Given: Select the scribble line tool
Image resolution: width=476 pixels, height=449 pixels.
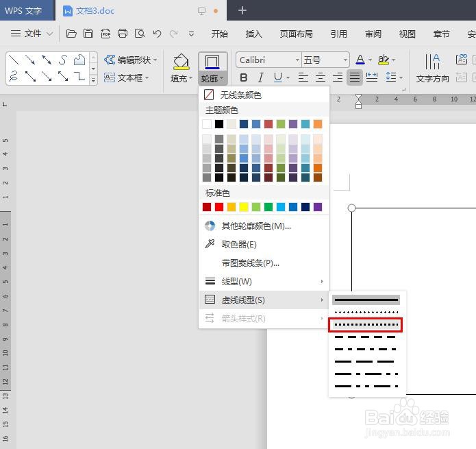Looking at the screenshot, I should (14, 76).
